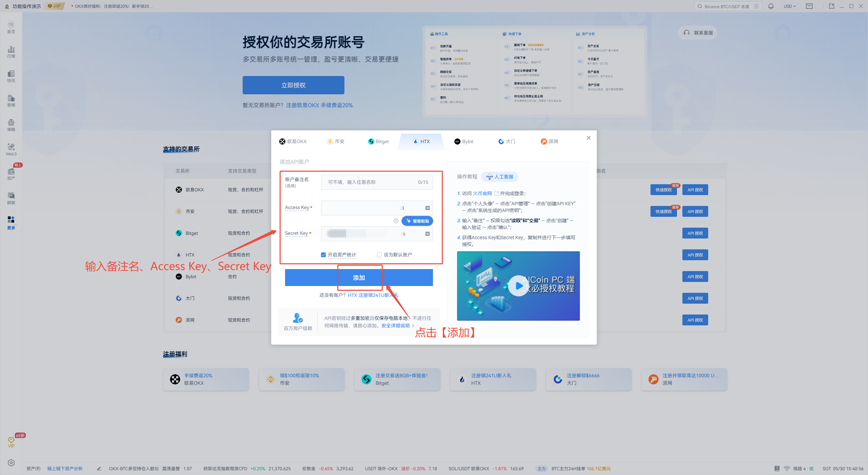868x475 pixels.
Task: Open the 策略 strategy sidebar icon
Action: (11, 125)
